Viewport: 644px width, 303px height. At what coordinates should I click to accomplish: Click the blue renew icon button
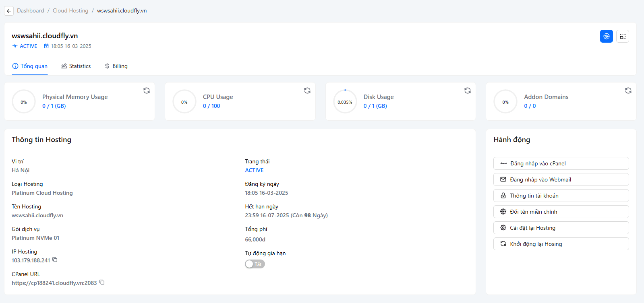tap(606, 36)
